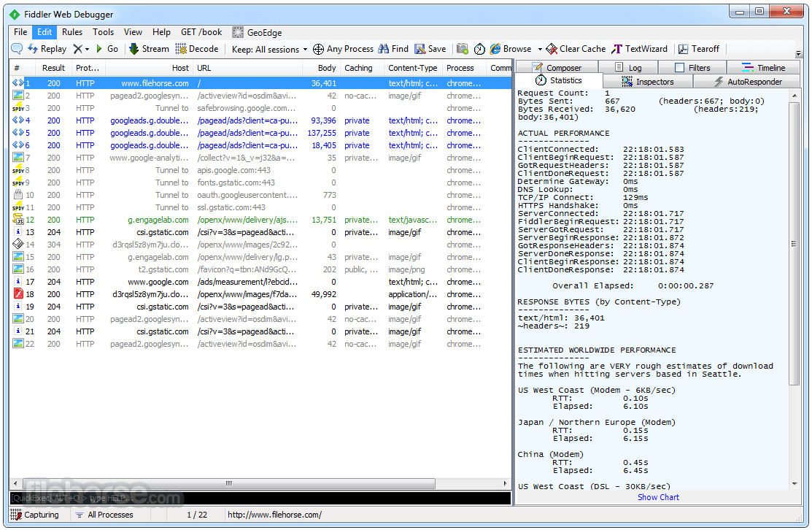Select session 16 t2.gstatic.com row
The image size is (812, 530).
(260, 269)
